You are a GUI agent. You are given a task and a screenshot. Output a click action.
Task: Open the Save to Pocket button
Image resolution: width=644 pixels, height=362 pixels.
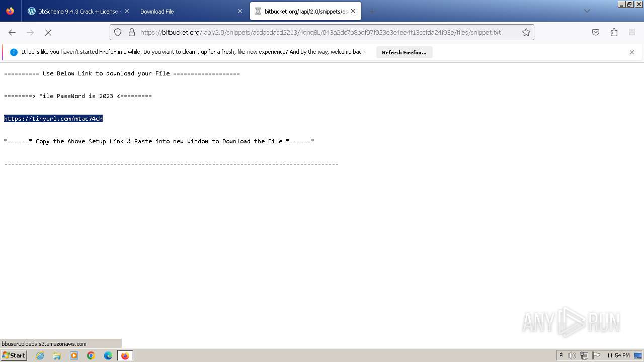click(x=596, y=32)
